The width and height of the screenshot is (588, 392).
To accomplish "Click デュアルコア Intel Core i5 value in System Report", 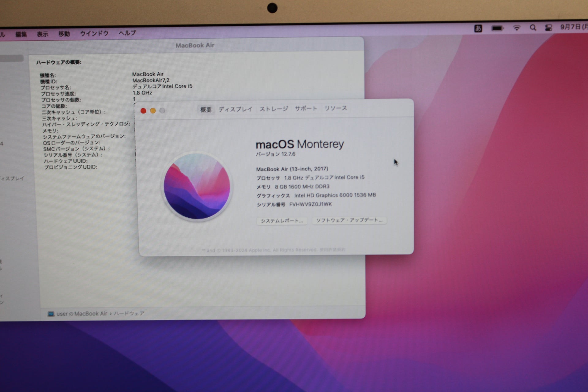I will coord(162,86).
